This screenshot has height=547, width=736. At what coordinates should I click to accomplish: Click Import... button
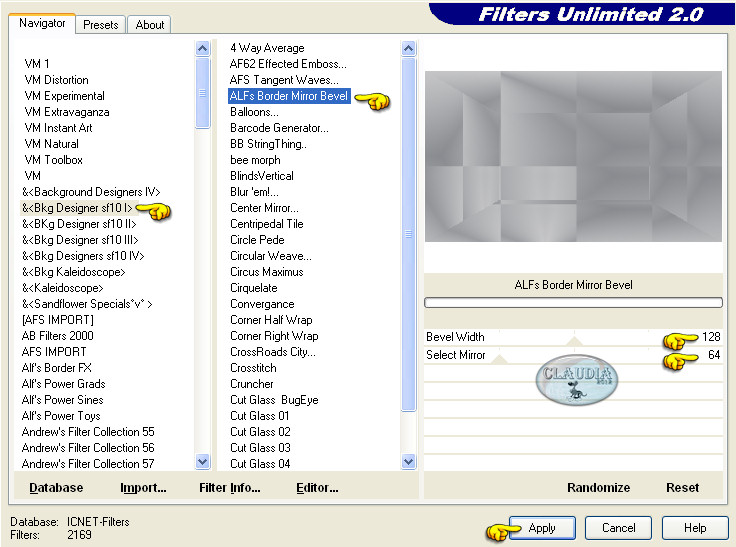coord(143,488)
